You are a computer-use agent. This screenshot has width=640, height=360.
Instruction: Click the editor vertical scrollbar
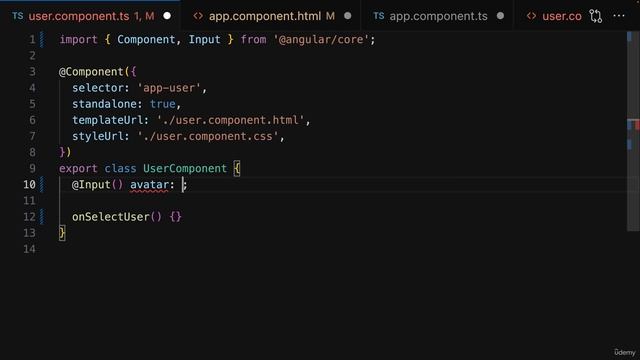pyautogui.click(x=633, y=131)
